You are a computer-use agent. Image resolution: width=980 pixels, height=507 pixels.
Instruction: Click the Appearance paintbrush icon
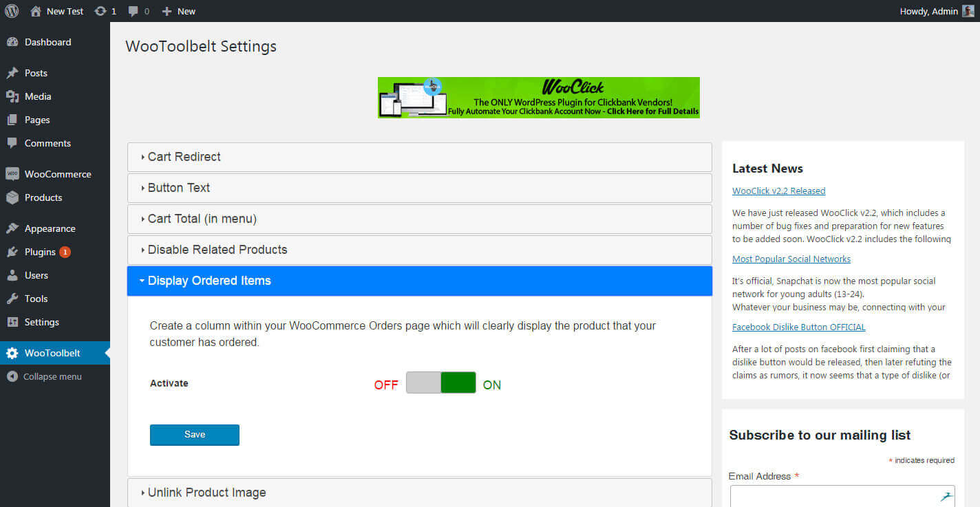(12, 228)
